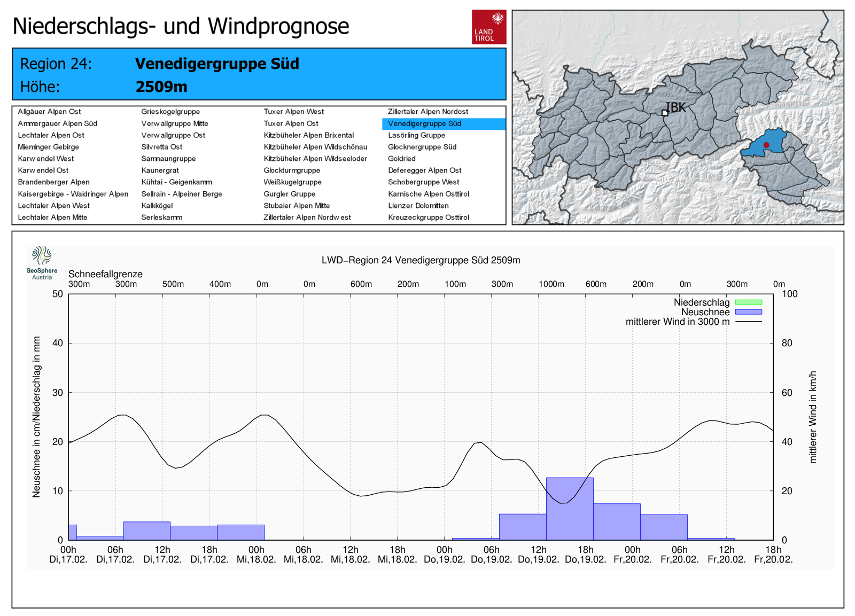Choose Kalkkögel from the list

(x=157, y=206)
